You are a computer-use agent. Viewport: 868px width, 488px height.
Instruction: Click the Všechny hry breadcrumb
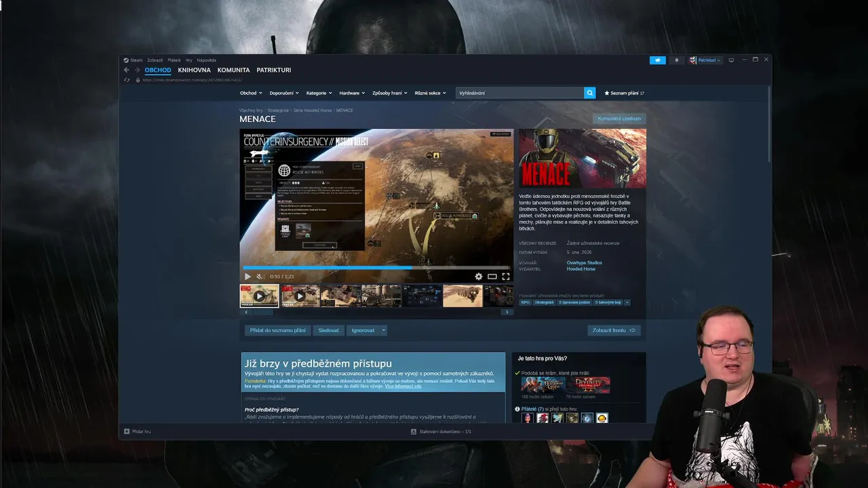[250, 110]
